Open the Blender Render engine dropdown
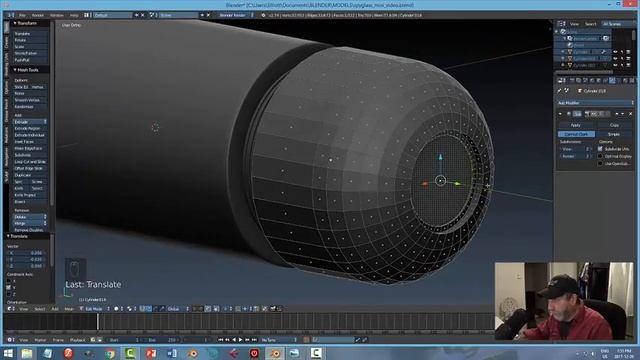The image size is (640, 360). click(236, 15)
